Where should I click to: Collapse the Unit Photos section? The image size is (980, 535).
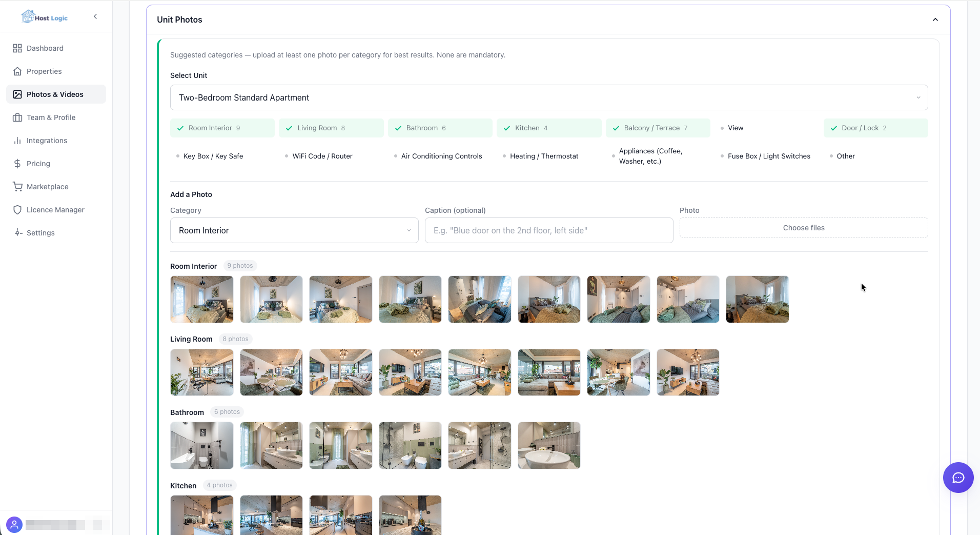tap(935, 19)
